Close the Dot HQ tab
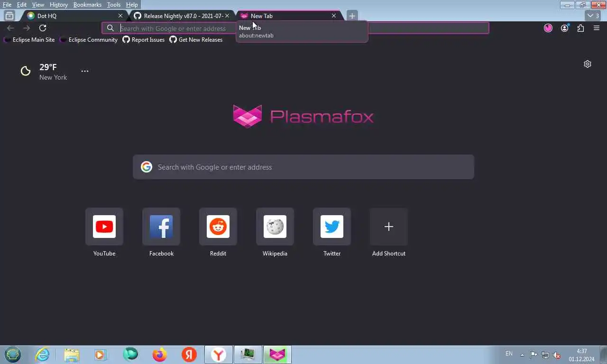This screenshot has height=364, width=607. tap(120, 16)
